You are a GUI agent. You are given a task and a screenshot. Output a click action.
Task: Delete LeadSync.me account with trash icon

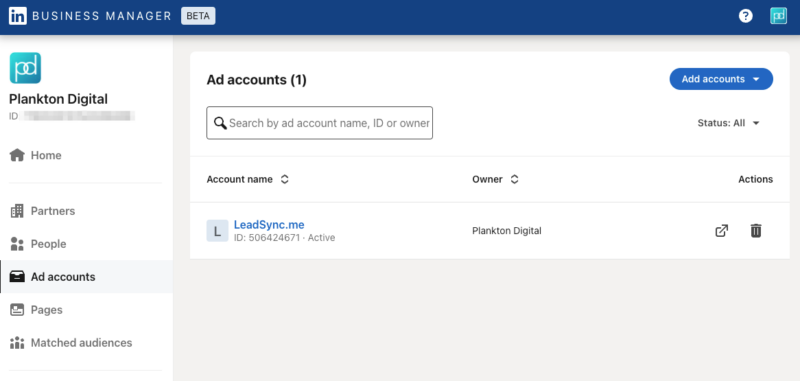click(x=756, y=231)
